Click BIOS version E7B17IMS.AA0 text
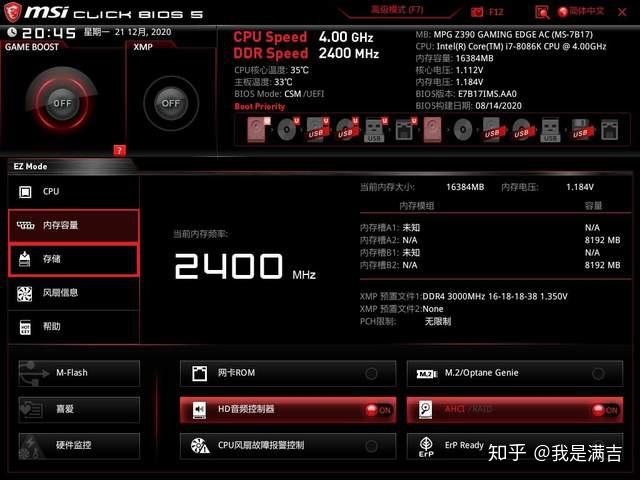640x480 pixels. tap(487, 94)
